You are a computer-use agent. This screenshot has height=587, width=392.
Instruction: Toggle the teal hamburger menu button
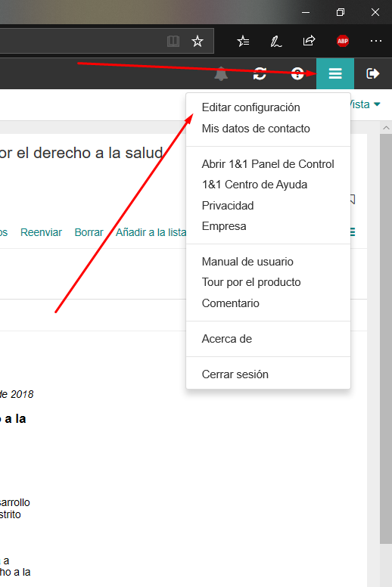click(x=335, y=73)
